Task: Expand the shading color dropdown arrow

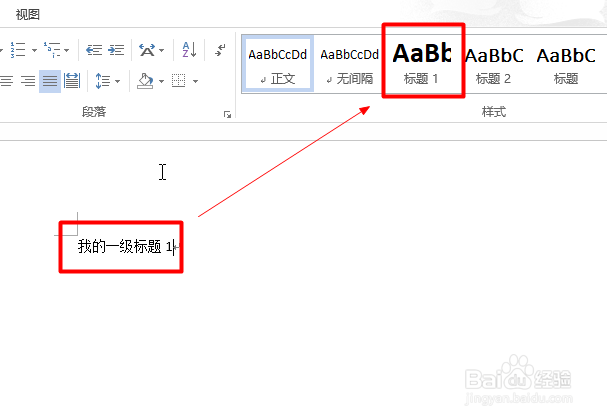Action: (x=161, y=81)
